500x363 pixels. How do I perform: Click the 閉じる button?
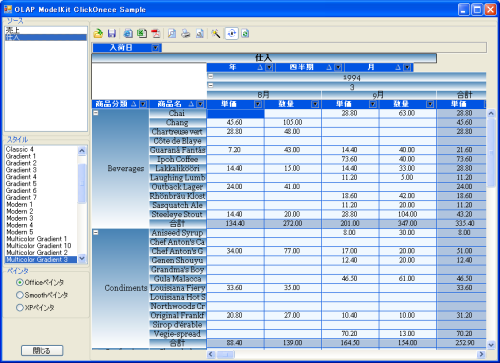pos(42,350)
